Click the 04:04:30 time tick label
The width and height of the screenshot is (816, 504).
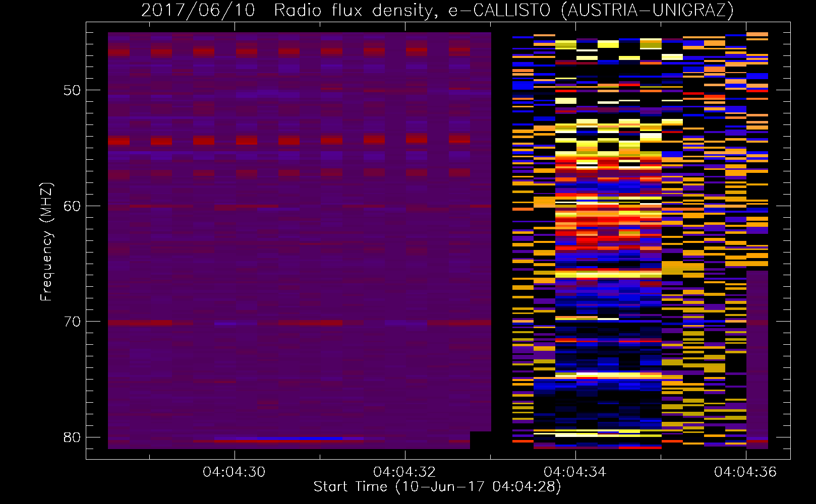pyautogui.click(x=234, y=472)
